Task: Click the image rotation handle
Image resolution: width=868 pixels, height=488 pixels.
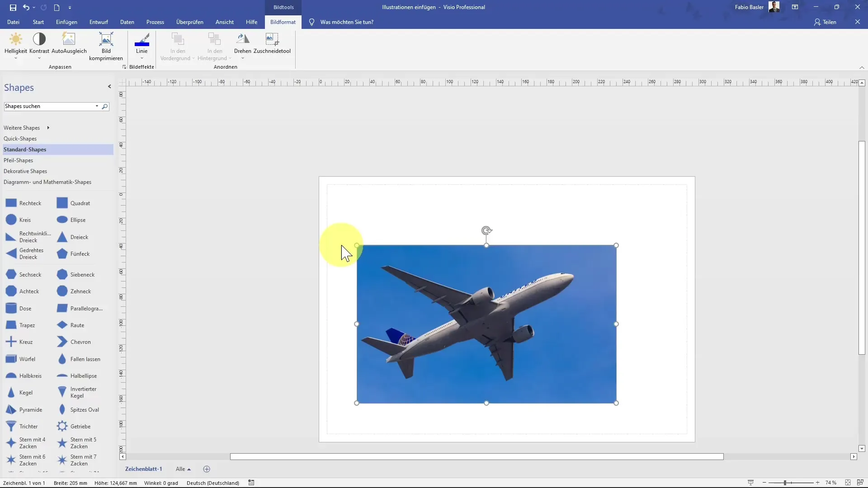Action: 486,231
